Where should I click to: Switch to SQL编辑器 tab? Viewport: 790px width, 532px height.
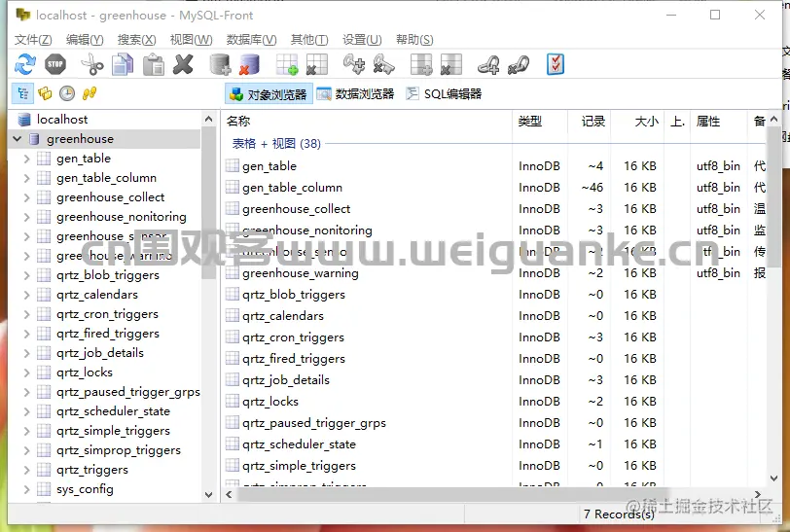[445, 94]
